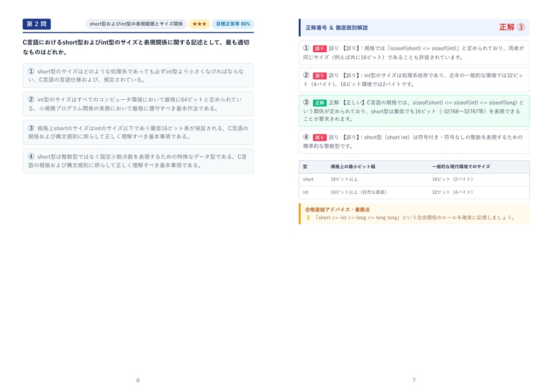The image size is (552, 392).
Task: Click the 合格直結アドバイス・着眼点 heading
Action: (337, 210)
